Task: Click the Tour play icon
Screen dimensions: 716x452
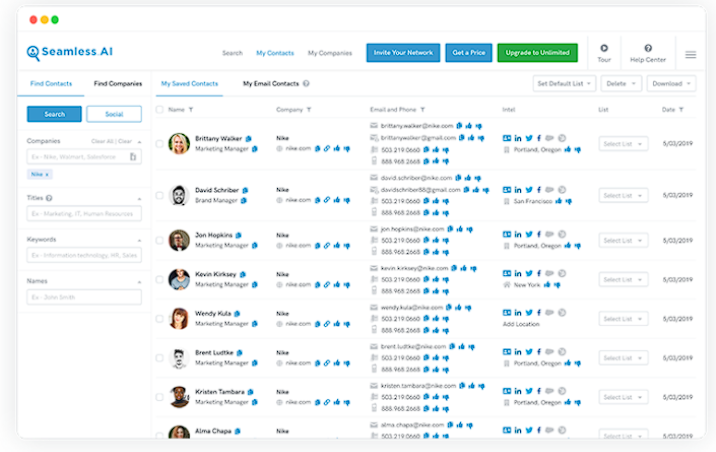Action: click(x=604, y=48)
